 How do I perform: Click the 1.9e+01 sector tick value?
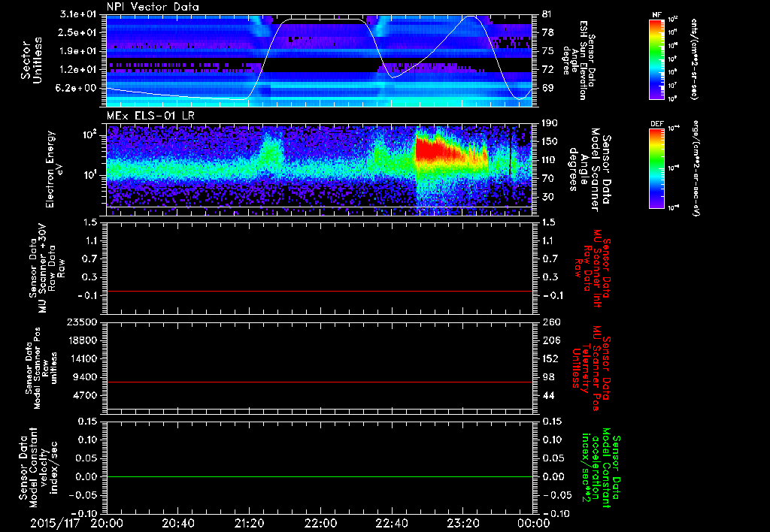point(79,51)
